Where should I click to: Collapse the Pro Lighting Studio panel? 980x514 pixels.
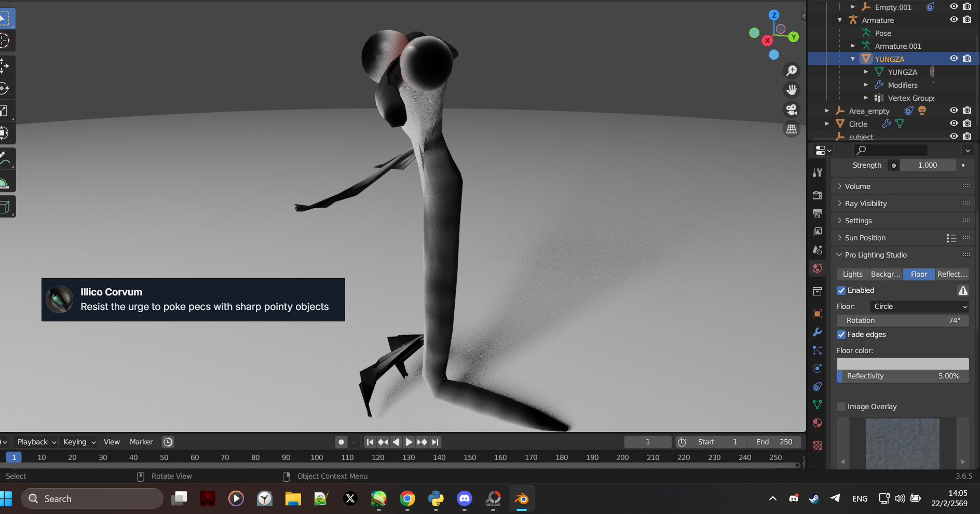point(876,255)
